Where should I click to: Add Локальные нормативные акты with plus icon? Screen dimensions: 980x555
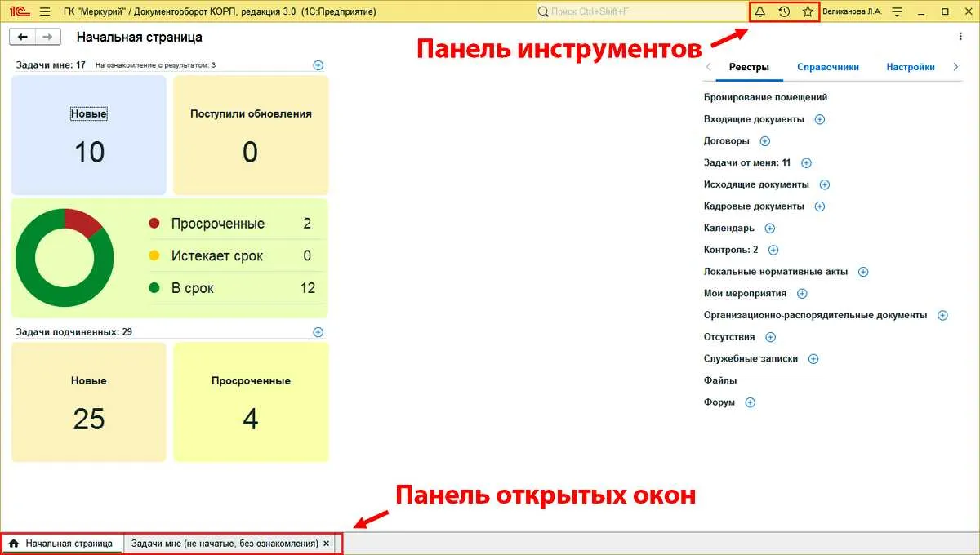tap(863, 272)
